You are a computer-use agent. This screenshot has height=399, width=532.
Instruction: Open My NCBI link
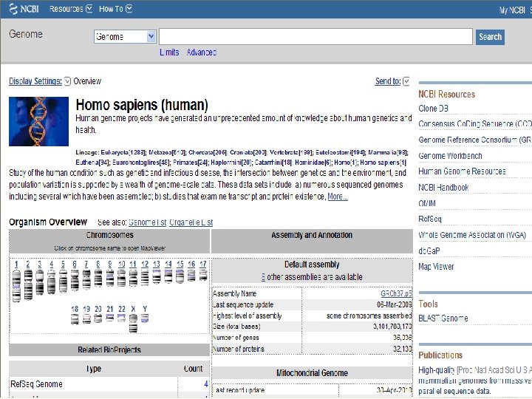point(512,10)
